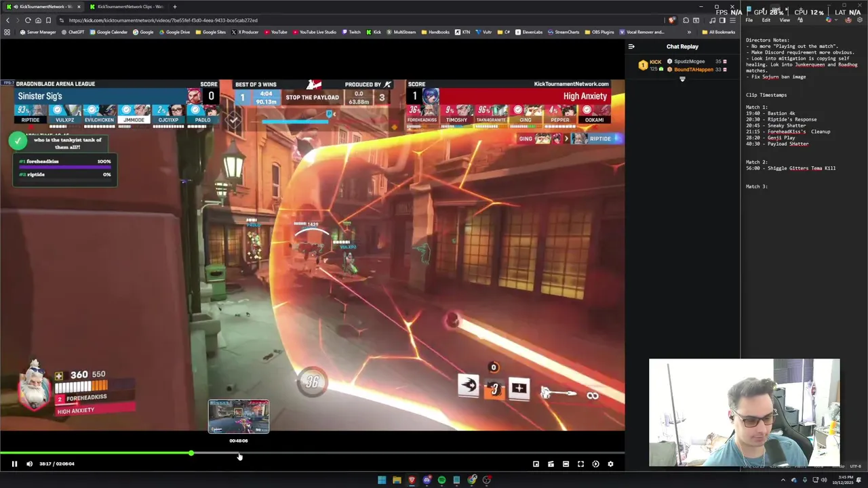
Task: Toggle theater mode in the video player
Action: 566,464
